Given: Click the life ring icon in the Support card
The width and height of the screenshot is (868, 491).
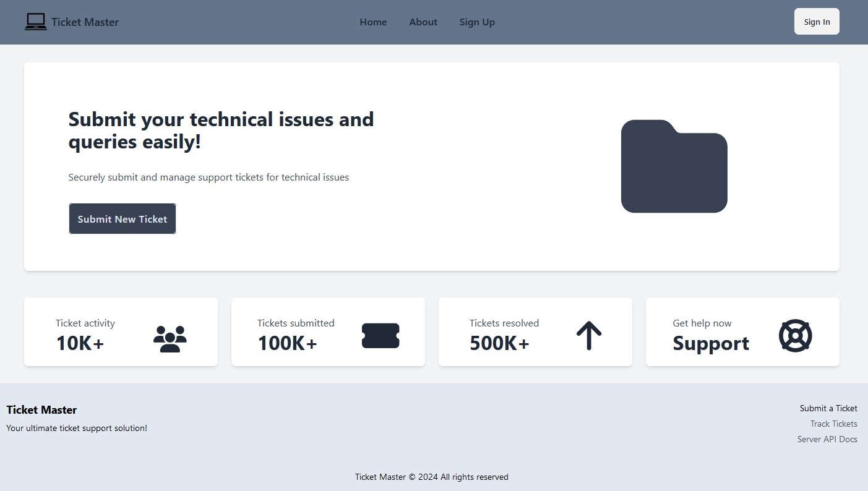Looking at the screenshot, I should (x=796, y=336).
